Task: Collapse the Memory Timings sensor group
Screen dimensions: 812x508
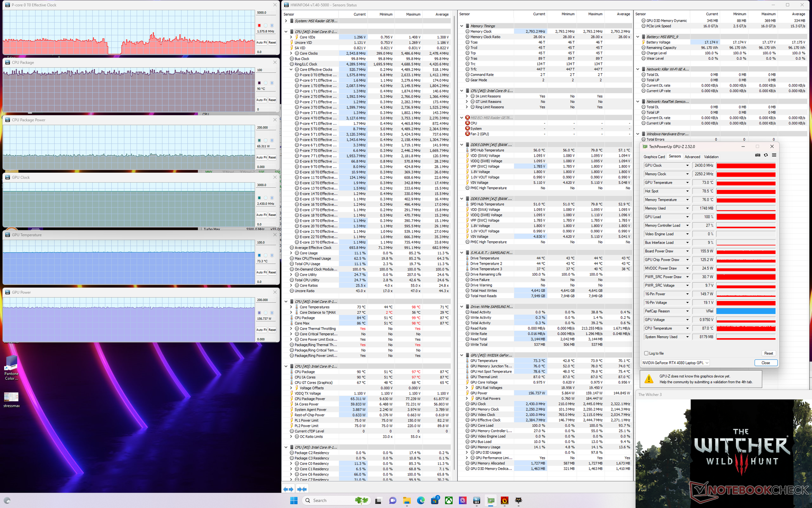Action: pos(462,26)
